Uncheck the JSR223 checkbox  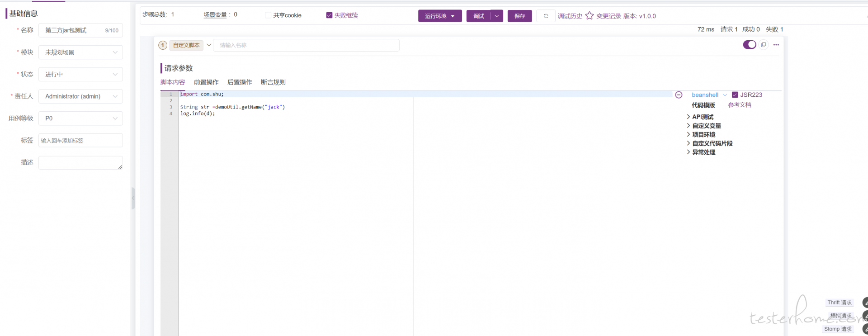735,95
